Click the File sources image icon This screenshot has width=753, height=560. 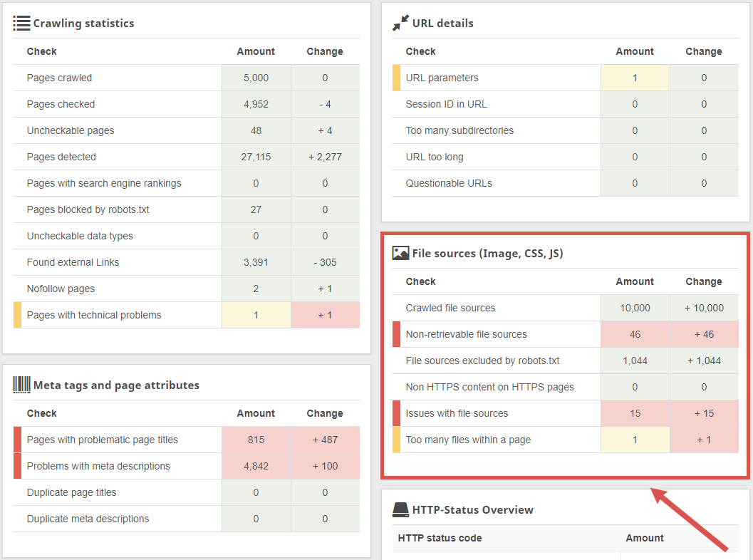coord(400,253)
